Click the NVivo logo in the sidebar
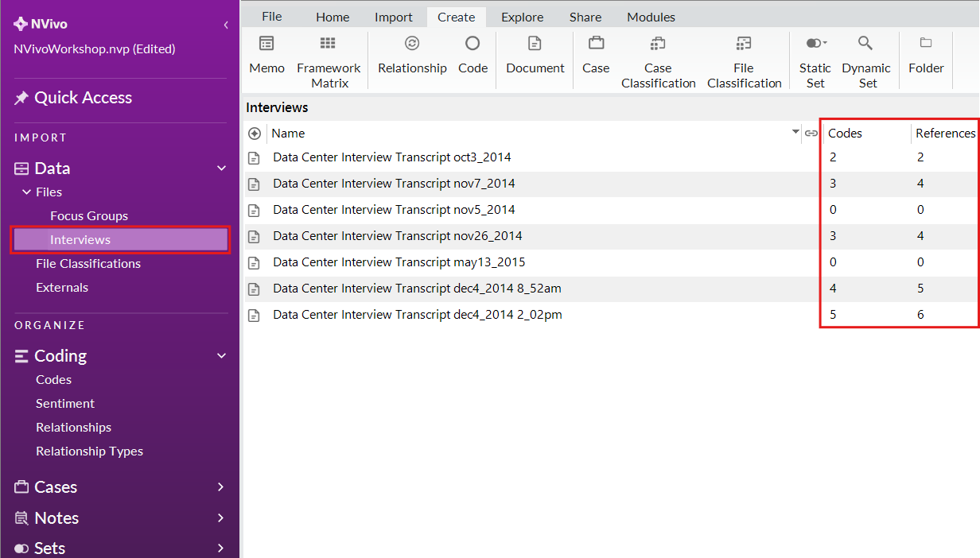Screen dimensions: 980x558 coord(41,24)
